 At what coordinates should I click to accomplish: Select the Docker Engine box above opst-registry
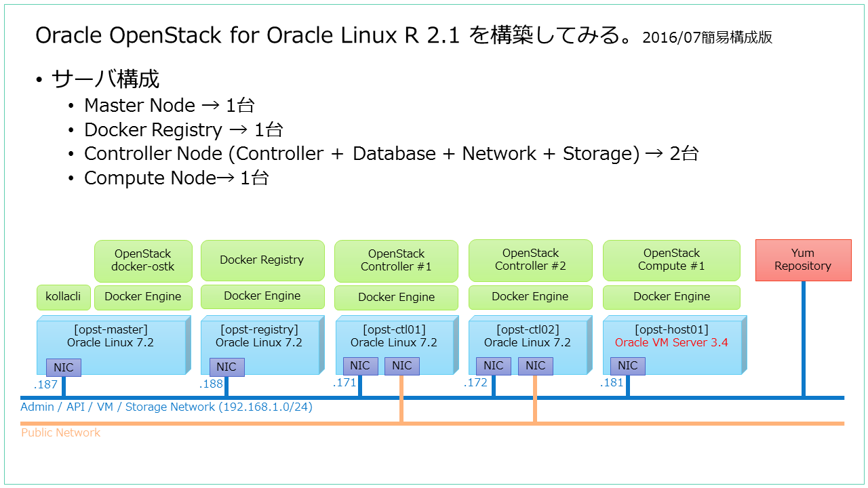click(x=262, y=296)
